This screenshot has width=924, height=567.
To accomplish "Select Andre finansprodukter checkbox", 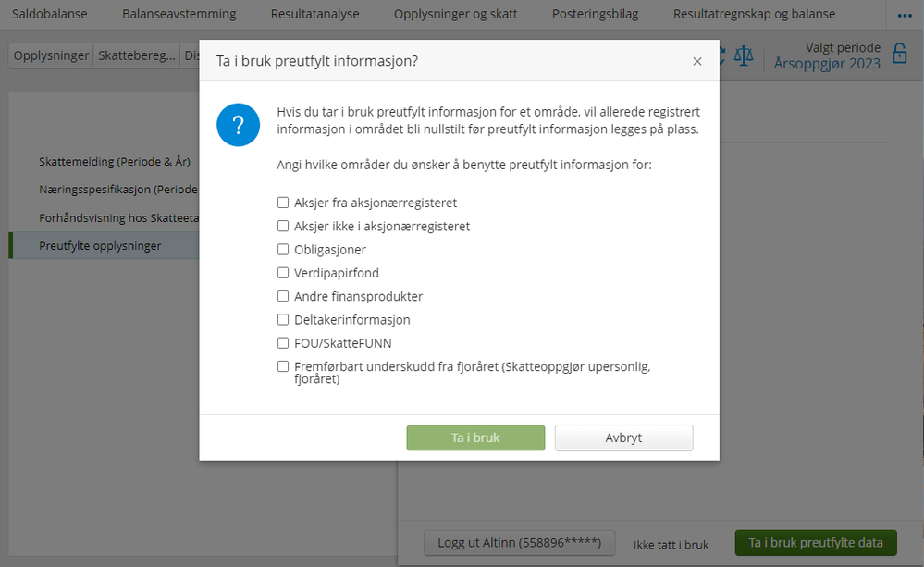I will coord(283,296).
